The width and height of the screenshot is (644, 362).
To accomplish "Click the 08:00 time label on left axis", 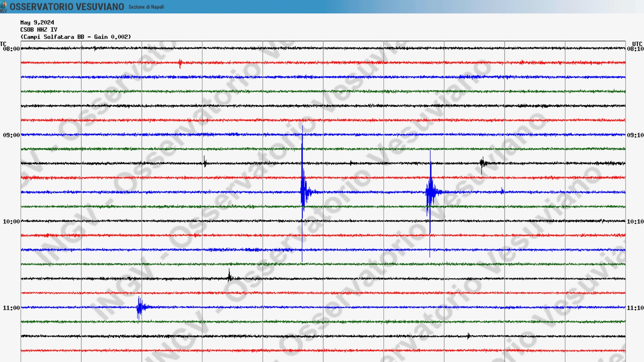I will tap(11, 49).
